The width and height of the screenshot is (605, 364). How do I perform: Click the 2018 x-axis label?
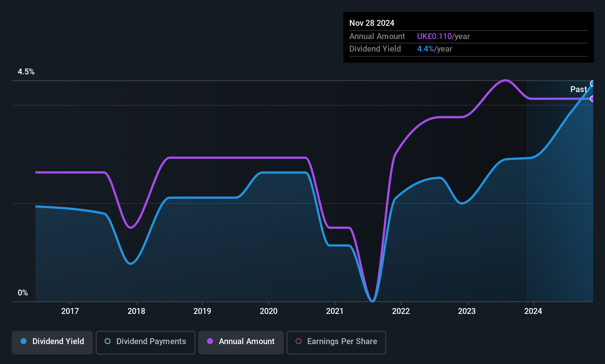136,311
